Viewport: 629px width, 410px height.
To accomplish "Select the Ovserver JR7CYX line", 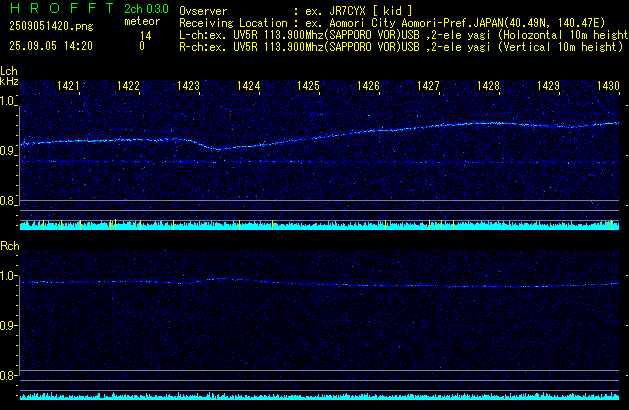I will pos(296,11).
